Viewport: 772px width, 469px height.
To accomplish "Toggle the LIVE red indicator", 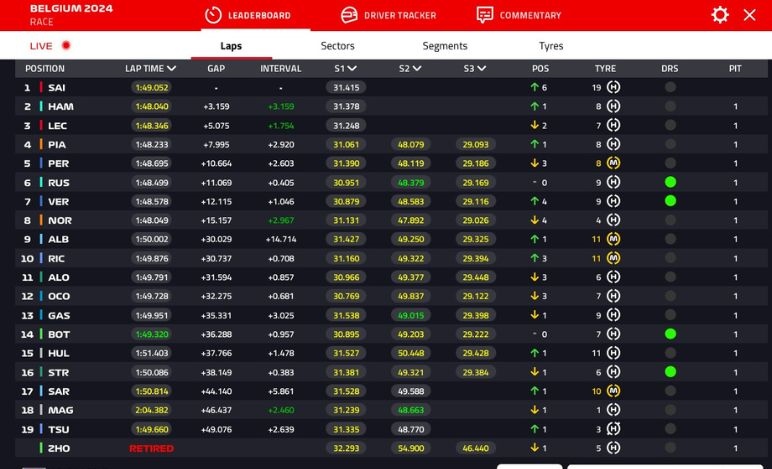I will (66, 46).
